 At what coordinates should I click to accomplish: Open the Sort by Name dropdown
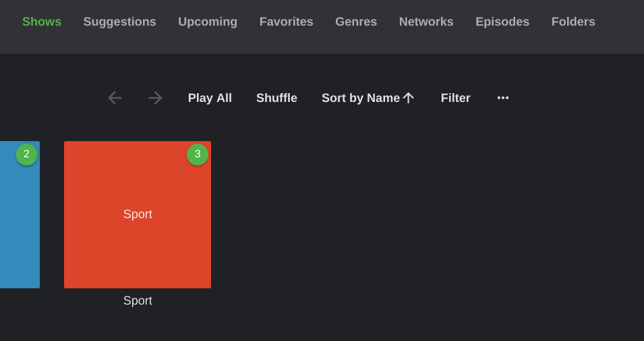click(368, 98)
